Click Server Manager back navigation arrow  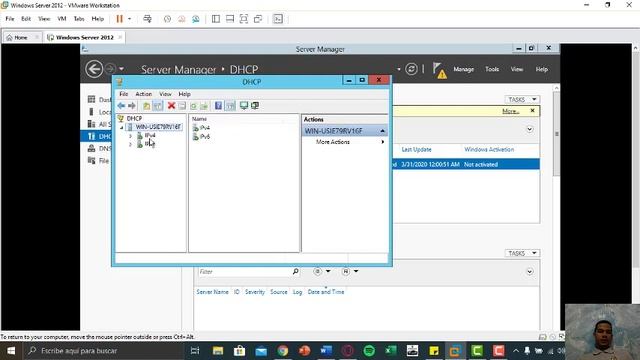coord(94,69)
